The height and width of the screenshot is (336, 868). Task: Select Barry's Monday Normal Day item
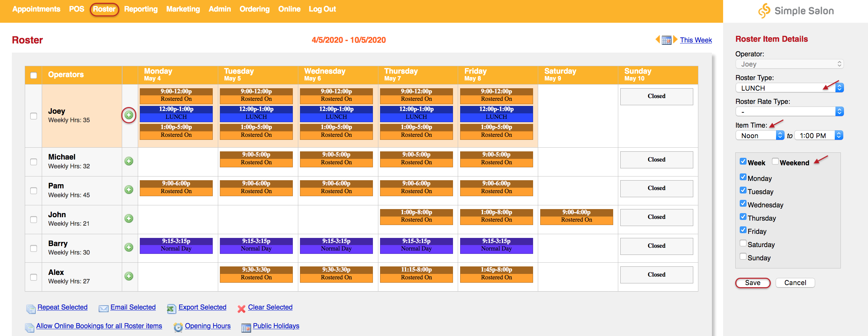click(176, 245)
